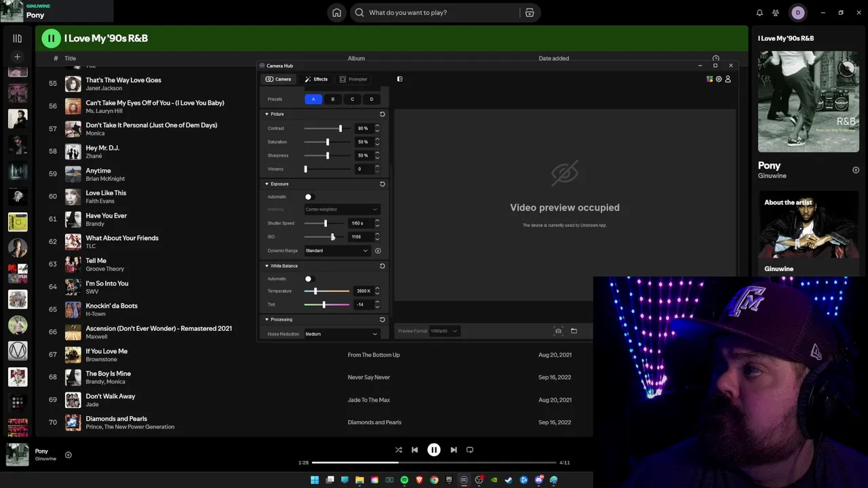Click Shutter Speed value field 1/60 s

pos(361,223)
